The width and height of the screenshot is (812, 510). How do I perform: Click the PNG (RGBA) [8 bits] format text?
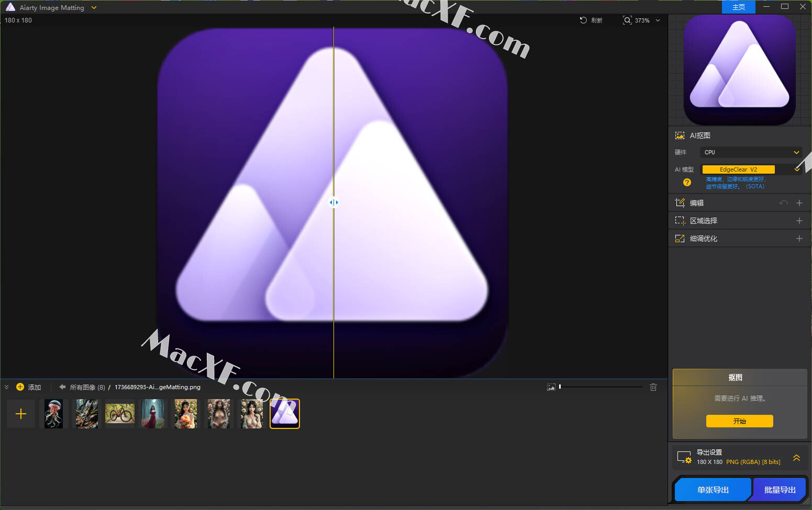(753, 462)
